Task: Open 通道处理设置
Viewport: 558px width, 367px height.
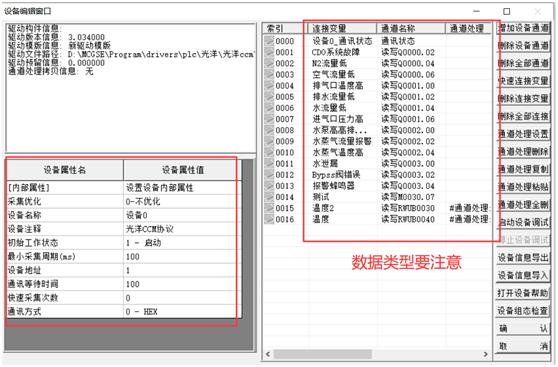Action: point(523,134)
